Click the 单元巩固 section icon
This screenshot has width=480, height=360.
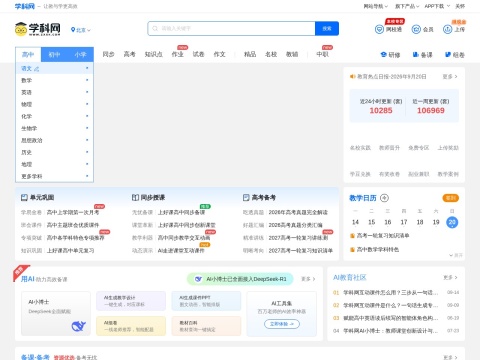(24, 197)
